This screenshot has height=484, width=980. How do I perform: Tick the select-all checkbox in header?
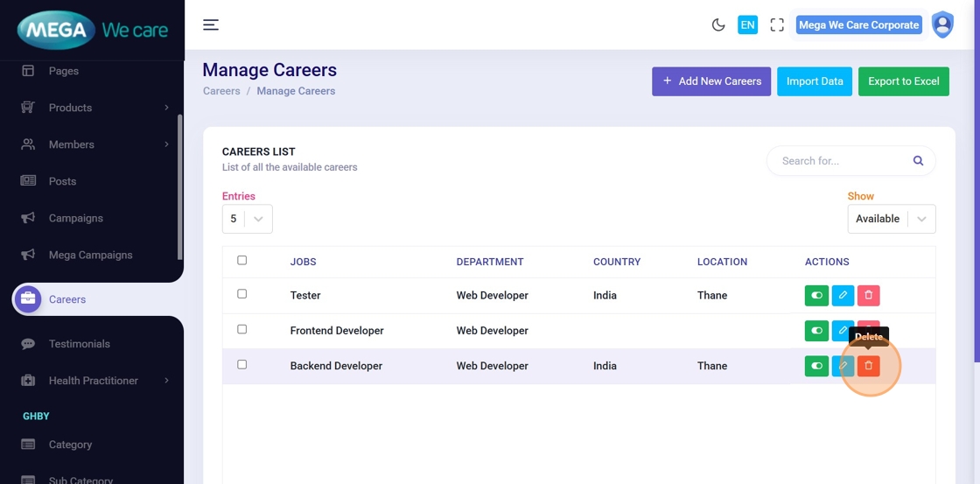click(242, 260)
